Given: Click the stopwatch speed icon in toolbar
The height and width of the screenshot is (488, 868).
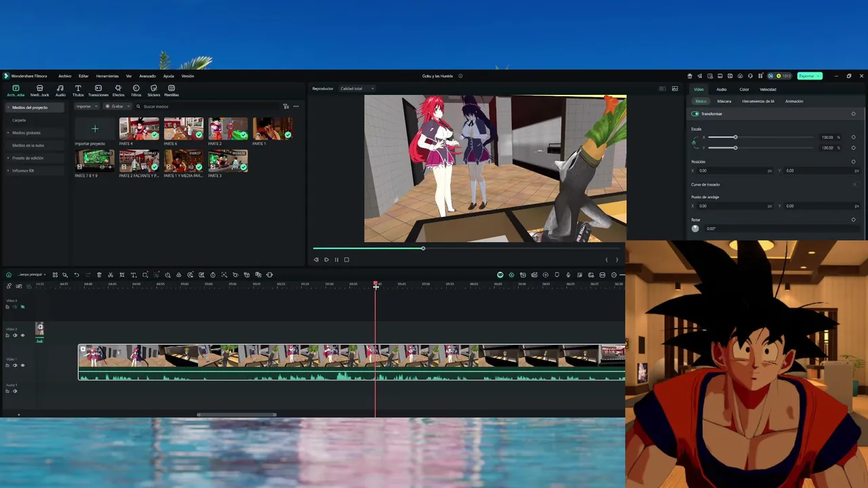Looking at the screenshot, I should (213, 274).
